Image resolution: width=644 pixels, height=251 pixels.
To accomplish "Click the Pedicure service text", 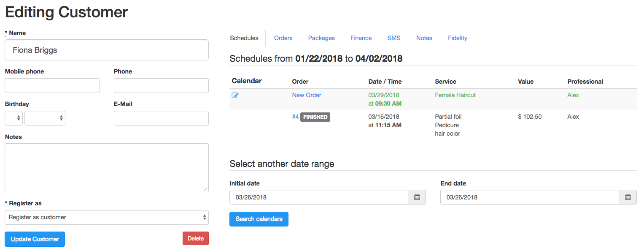I will click(447, 125).
